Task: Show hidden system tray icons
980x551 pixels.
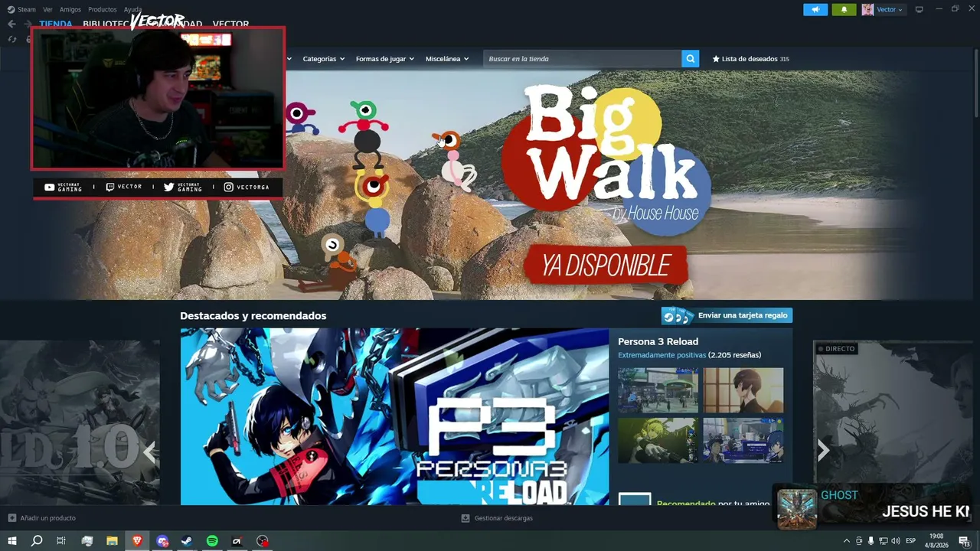Action: 846,541
